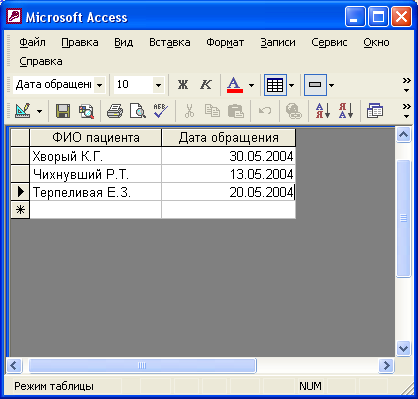Click the cut scissors icon
The height and width of the screenshot is (399, 418).
(189, 111)
